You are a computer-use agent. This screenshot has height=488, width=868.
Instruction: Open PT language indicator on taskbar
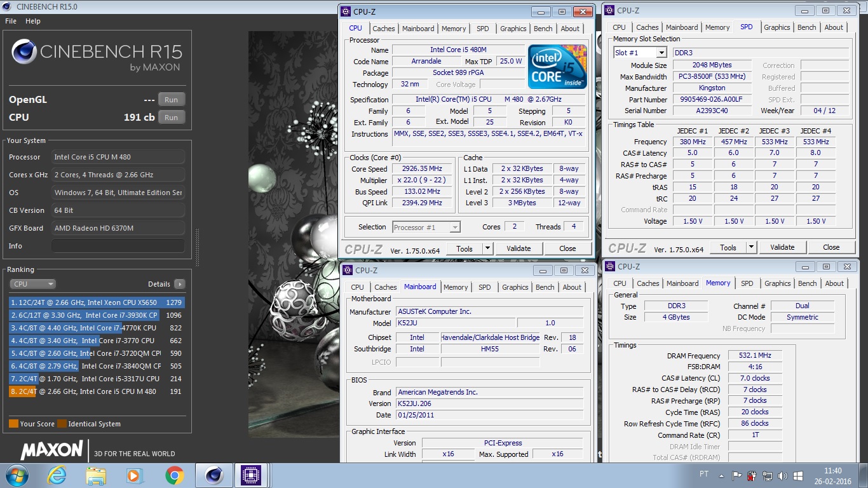pyautogui.click(x=704, y=475)
